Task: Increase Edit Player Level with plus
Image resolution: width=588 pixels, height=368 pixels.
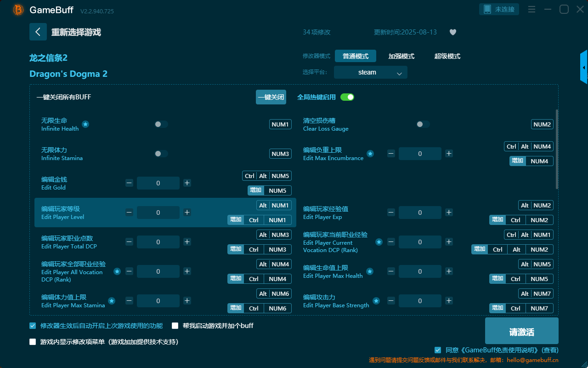Action: tap(187, 213)
